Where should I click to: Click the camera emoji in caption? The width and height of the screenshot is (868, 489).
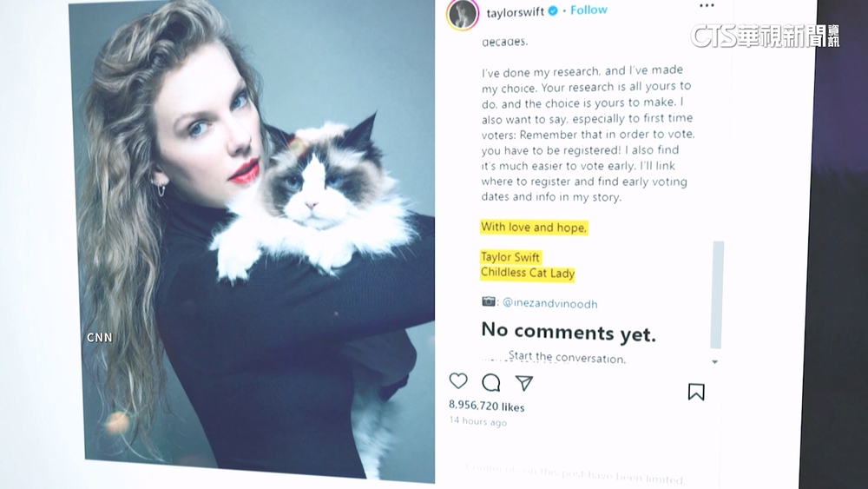point(489,301)
